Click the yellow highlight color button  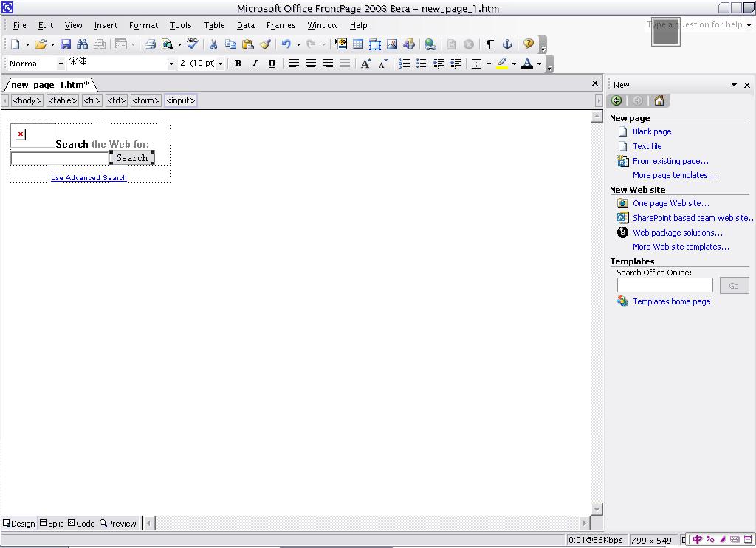click(502, 64)
